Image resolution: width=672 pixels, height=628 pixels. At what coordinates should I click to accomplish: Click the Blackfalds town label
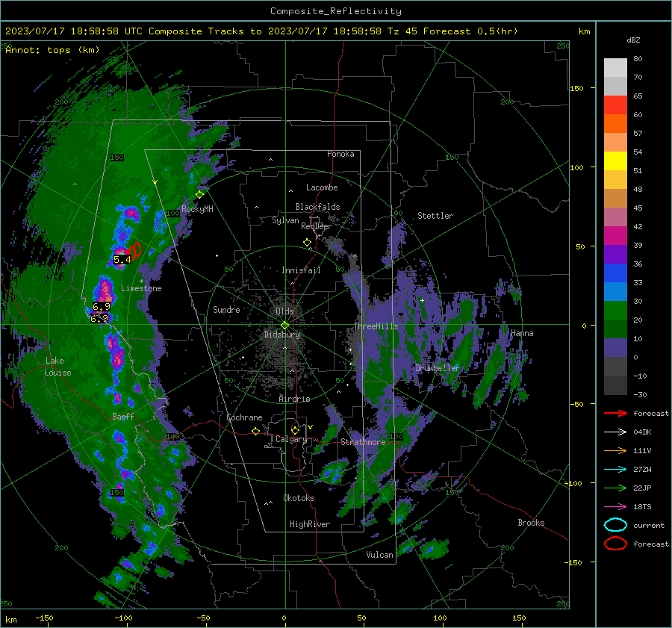click(317, 207)
